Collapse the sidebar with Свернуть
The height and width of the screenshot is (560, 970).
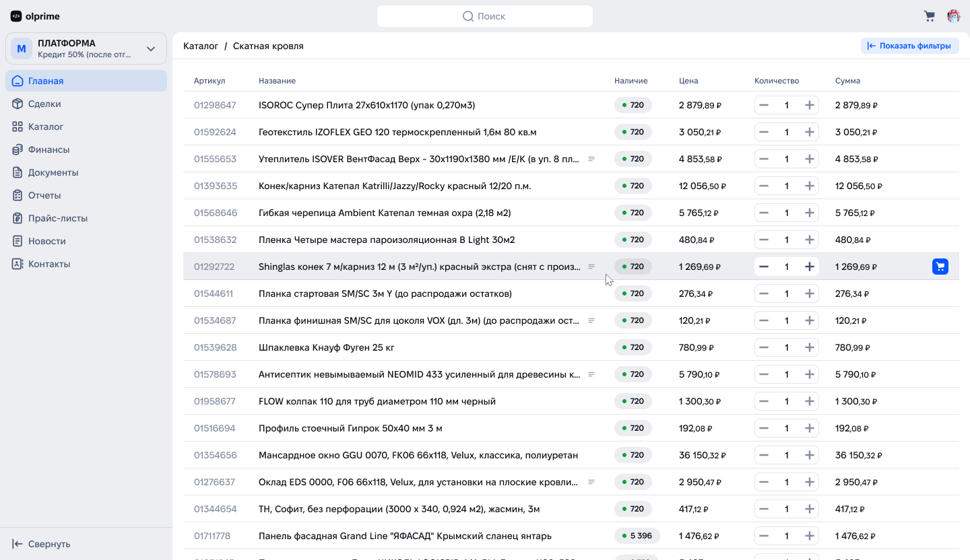coord(42,544)
